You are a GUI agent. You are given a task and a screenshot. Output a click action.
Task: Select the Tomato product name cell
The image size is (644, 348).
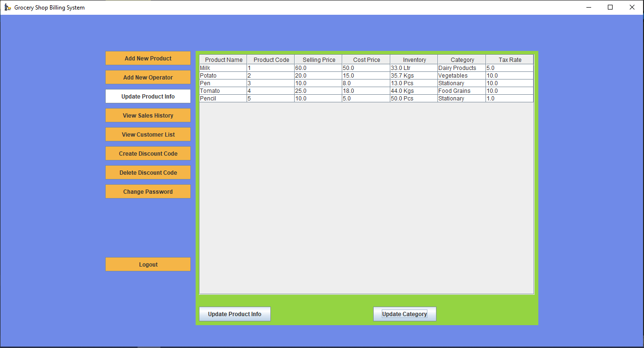point(223,91)
